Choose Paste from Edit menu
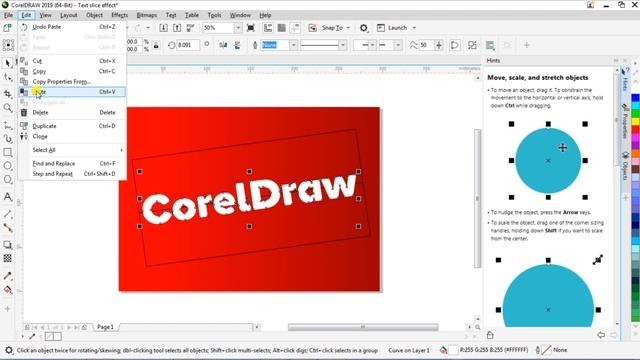Screen dimensions: 640x360 click(x=71, y=92)
